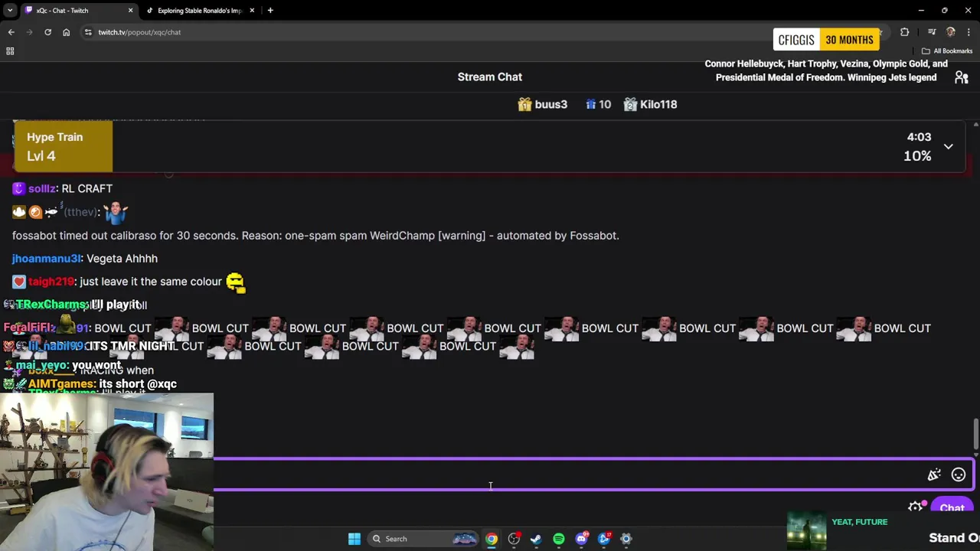Click the streamer webcam overlay
This screenshot has width=980, height=551.
106,471
